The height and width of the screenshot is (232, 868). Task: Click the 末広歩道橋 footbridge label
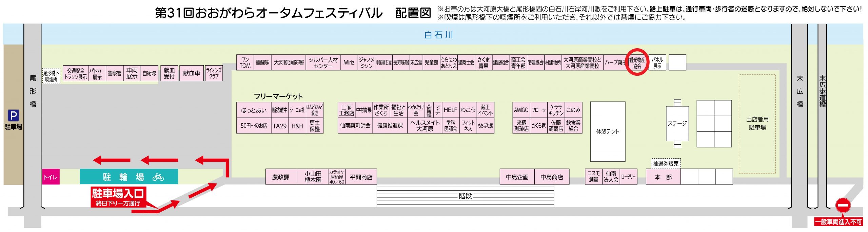pyautogui.click(x=823, y=91)
